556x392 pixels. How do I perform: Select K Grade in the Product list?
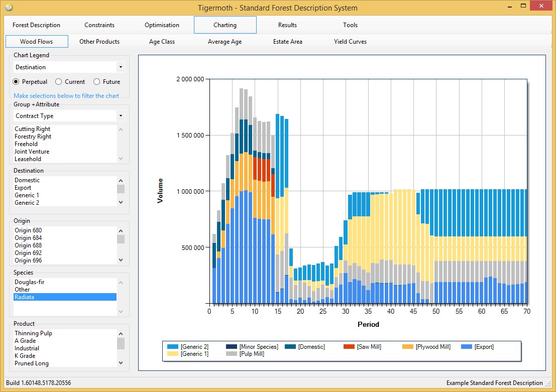65,355
